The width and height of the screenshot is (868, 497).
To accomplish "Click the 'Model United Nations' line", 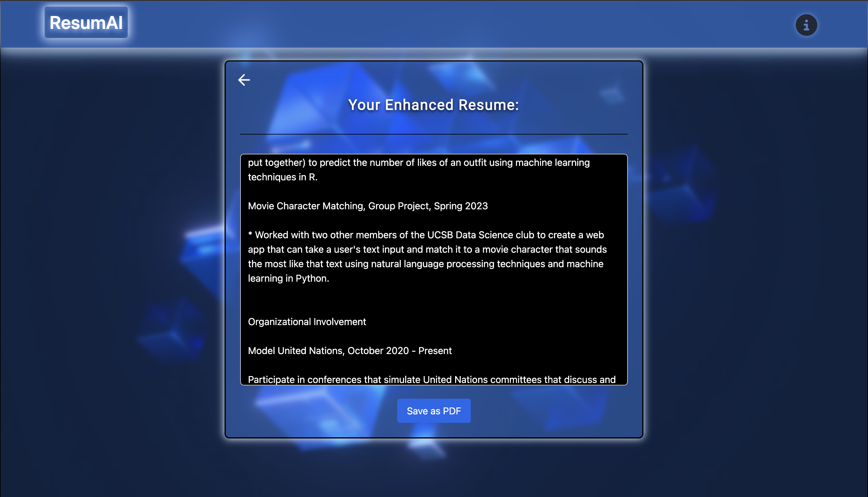I will (x=296, y=350).
